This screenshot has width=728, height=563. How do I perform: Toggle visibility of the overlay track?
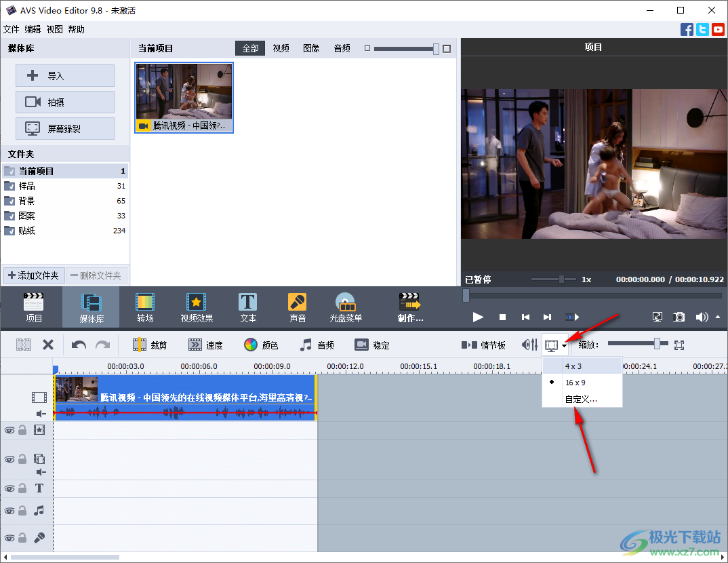point(9,459)
